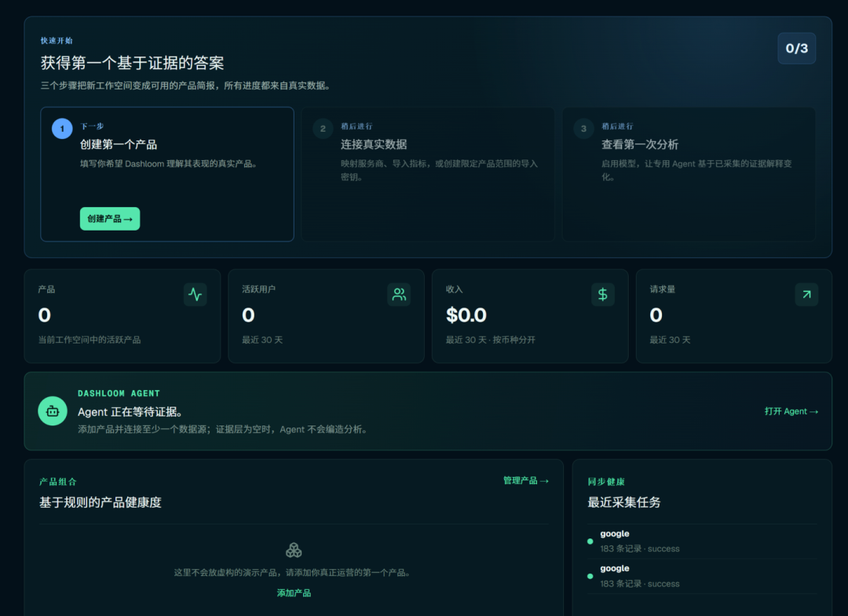Image resolution: width=848 pixels, height=616 pixels.
Task: Click the 添加产品 link
Action: click(x=294, y=592)
